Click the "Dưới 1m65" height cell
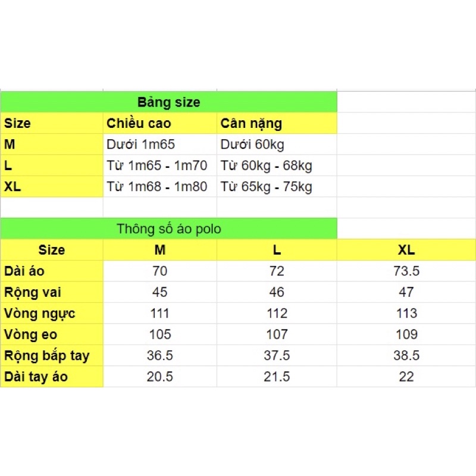Screen dimensions: 476x476 141,145
